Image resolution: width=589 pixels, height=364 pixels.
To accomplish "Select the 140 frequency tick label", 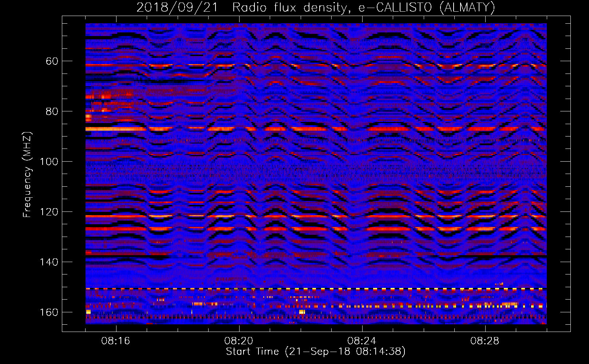I will 49,262.
